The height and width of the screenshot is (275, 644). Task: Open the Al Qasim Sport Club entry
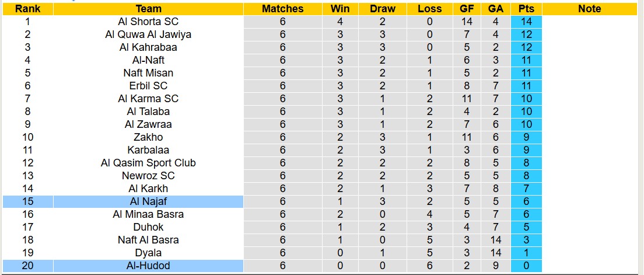pos(148,163)
